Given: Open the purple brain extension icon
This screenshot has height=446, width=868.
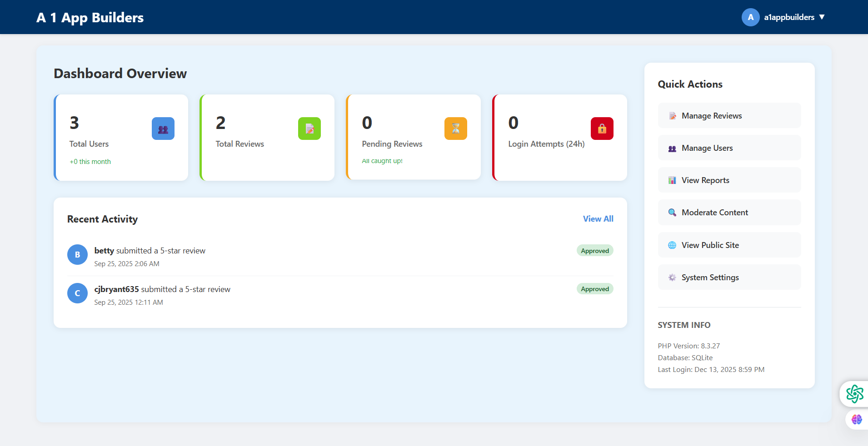Looking at the screenshot, I should (x=857, y=419).
